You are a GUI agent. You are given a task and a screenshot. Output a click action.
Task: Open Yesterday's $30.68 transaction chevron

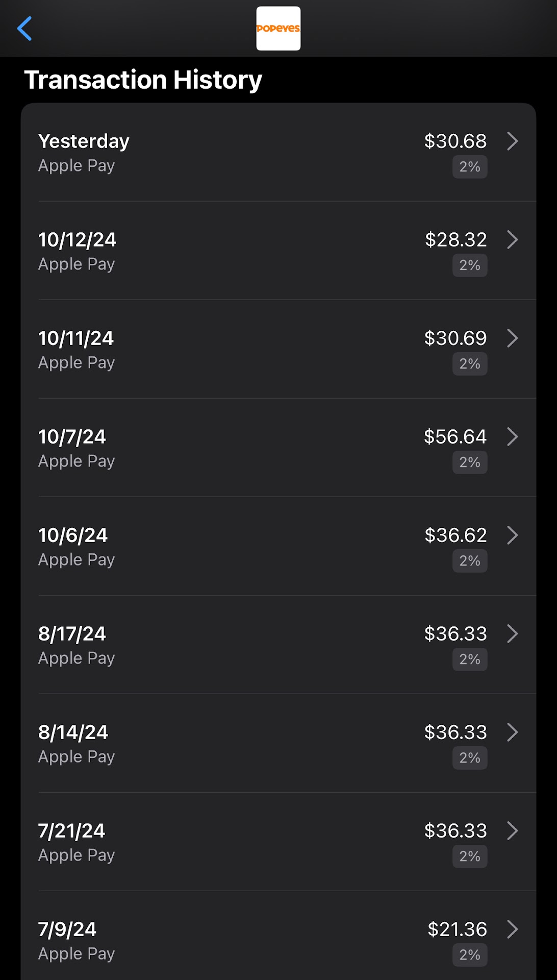512,141
